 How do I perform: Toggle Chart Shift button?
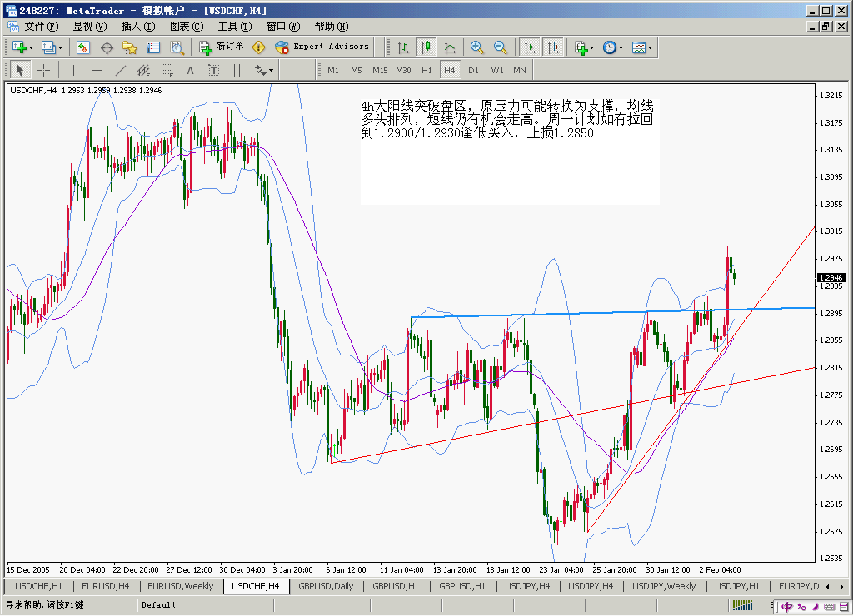tap(553, 47)
